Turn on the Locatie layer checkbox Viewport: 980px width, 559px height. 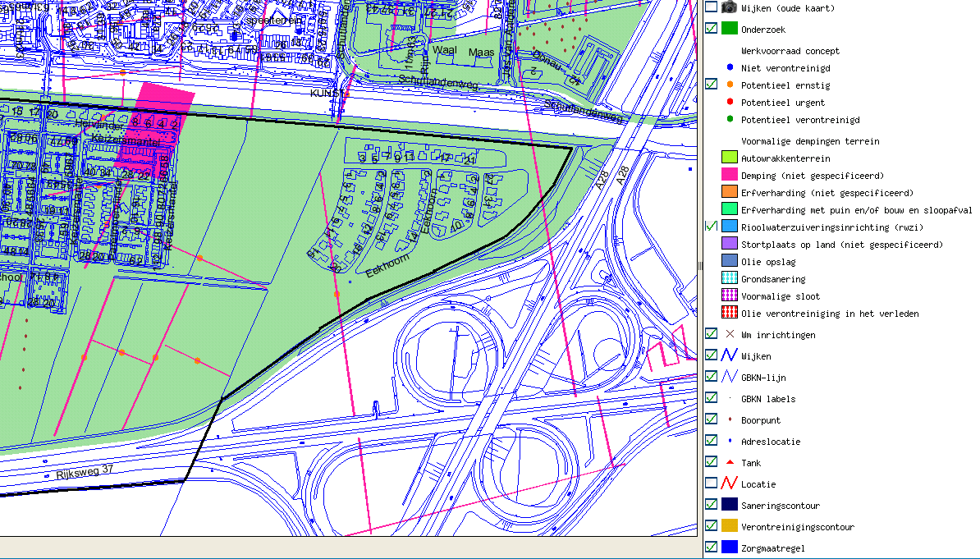click(x=711, y=483)
